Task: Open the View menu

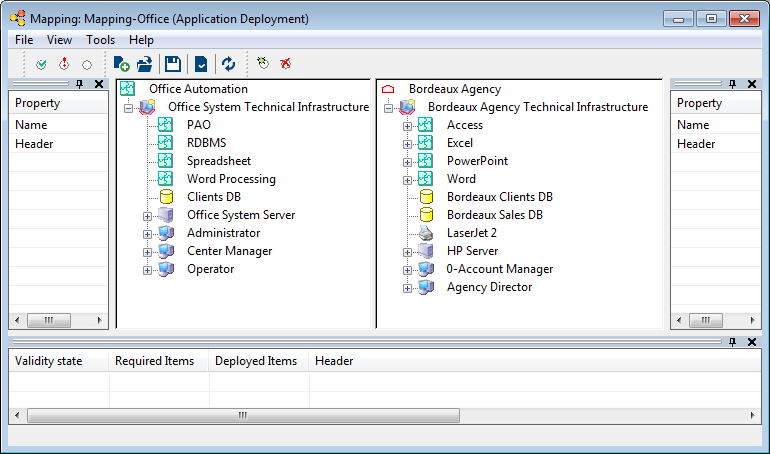Action: pyautogui.click(x=59, y=40)
